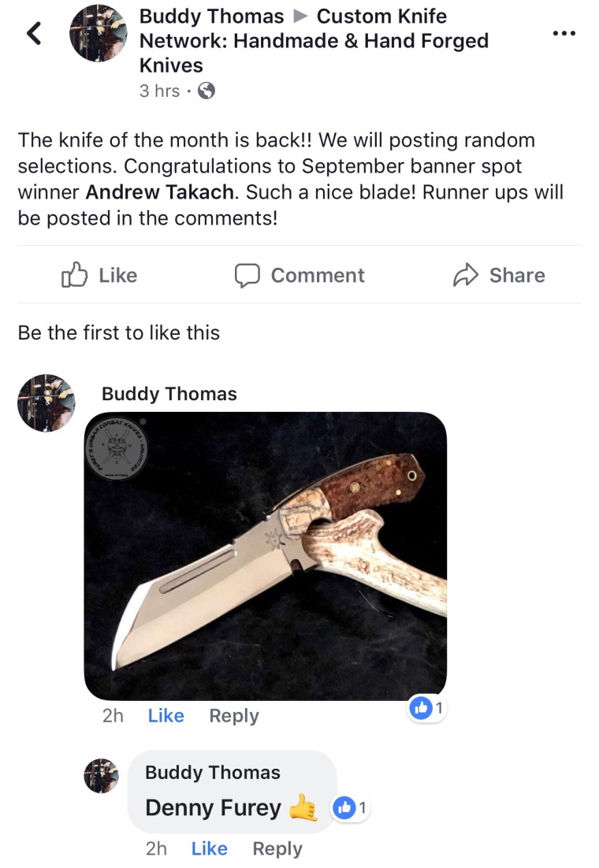Tap the Comment speech bubble button
Viewport: 599px width, 868px height.
(x=299, y=275)
